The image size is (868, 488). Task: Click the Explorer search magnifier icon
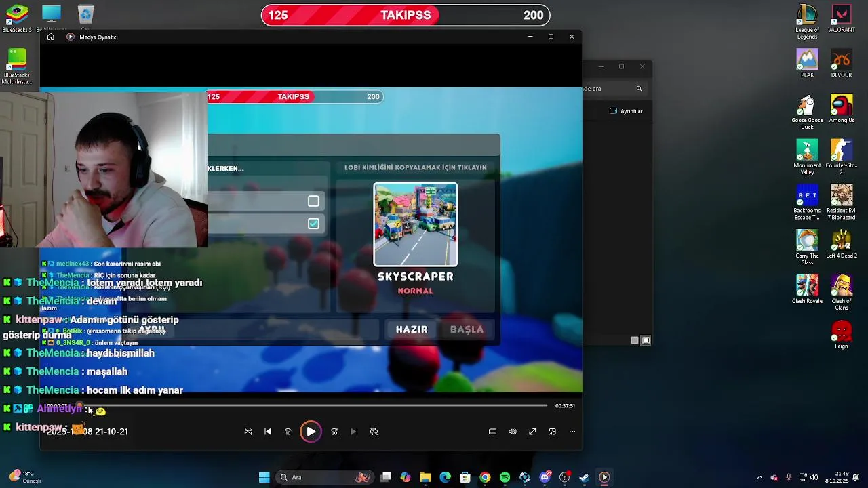tap(639, 89)
